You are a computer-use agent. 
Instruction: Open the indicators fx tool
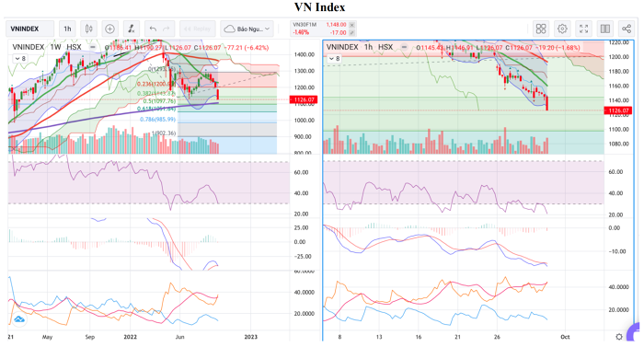(x=132, y=29)
